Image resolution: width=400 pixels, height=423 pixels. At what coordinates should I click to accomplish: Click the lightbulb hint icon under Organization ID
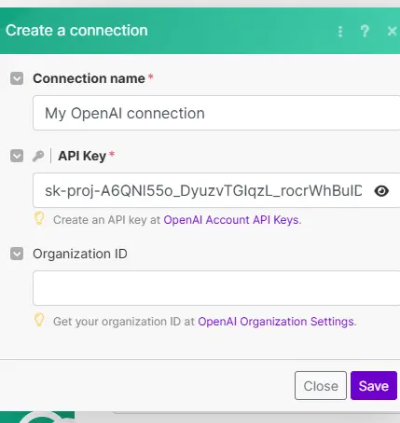click(39, 320)
